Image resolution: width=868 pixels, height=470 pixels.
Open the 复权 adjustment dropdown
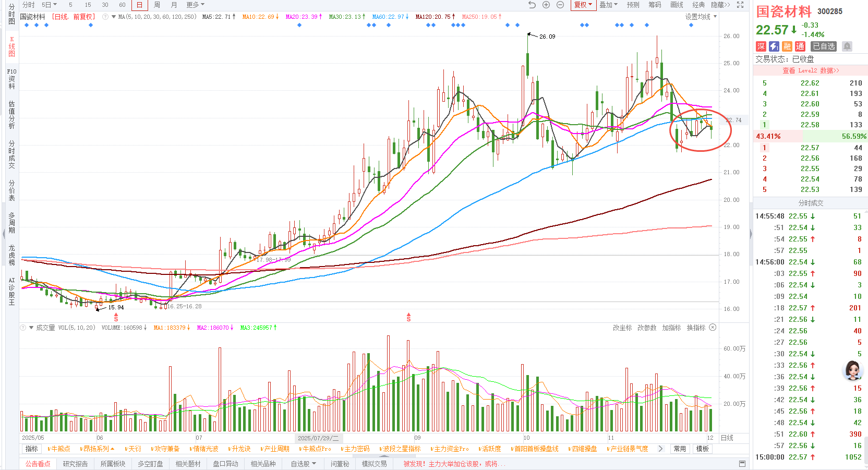[583, 5]
